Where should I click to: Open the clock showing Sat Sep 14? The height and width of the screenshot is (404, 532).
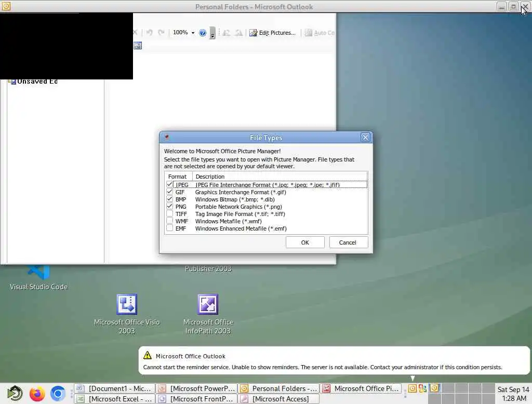pyautogui.click(x=513, y=394)
